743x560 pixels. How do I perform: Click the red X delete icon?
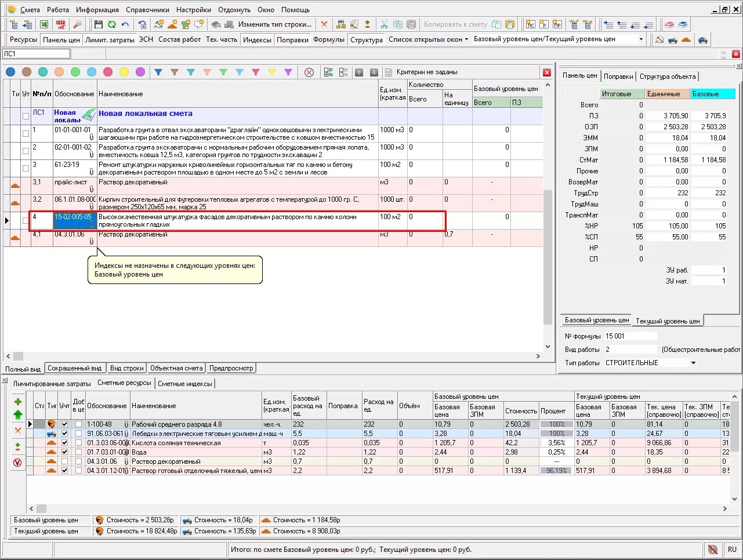(324, 24)
